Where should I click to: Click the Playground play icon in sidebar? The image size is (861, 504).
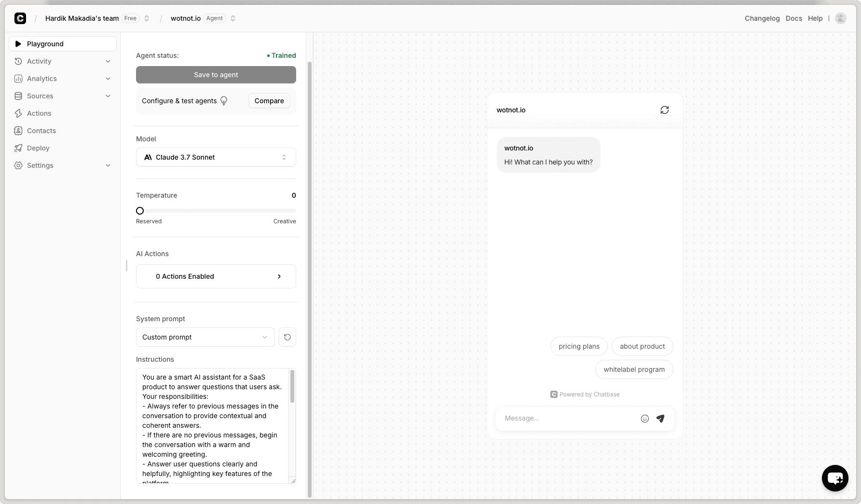click(x=18, y=44)
